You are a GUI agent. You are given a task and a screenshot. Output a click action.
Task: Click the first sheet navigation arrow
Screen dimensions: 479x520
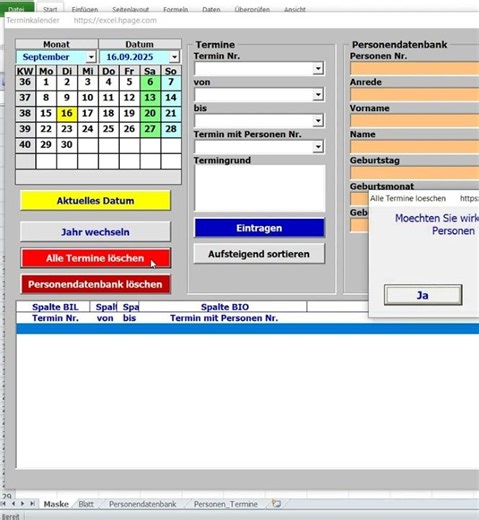(4, 504)
